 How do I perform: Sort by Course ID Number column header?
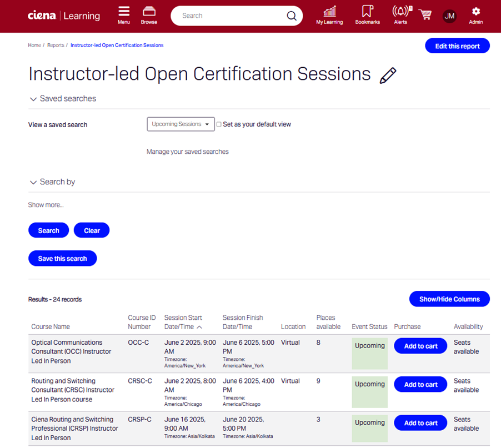click(142, 322)
